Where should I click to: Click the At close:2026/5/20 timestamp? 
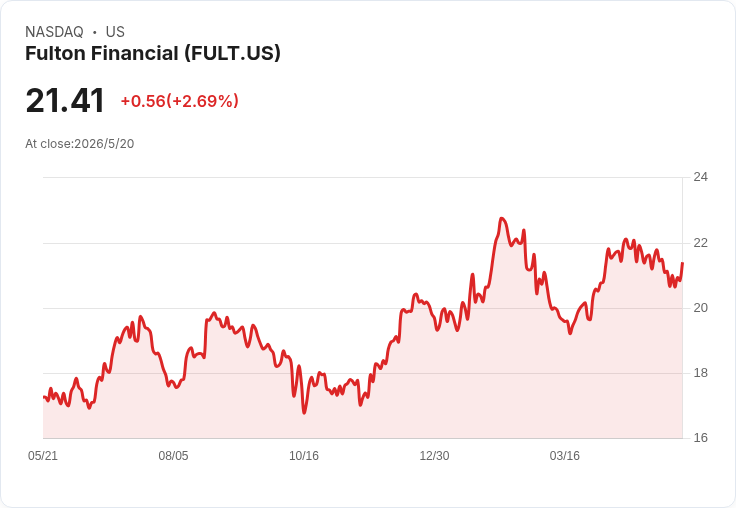[80, 144]
